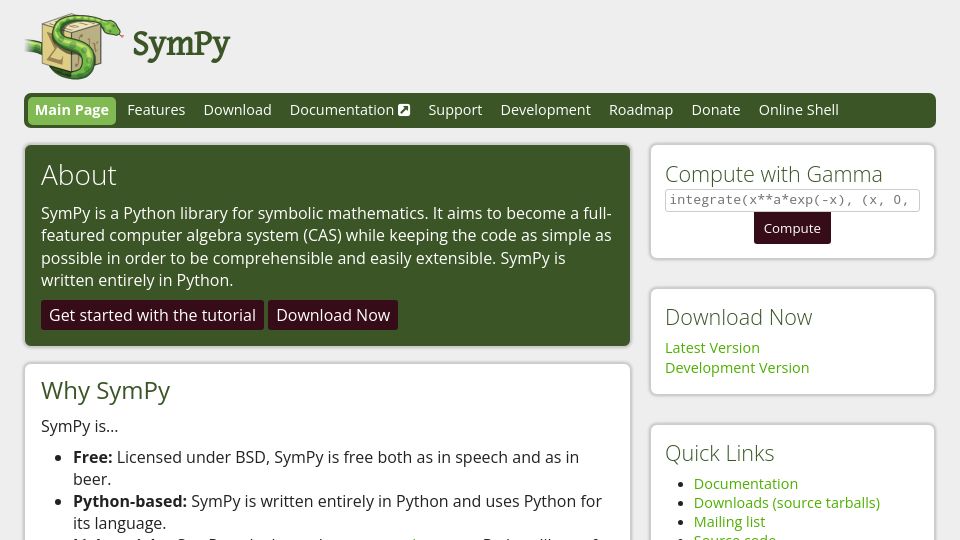960x540 pixels.
Task: Open the Documentation quick link
Action: tap(746, 484)
